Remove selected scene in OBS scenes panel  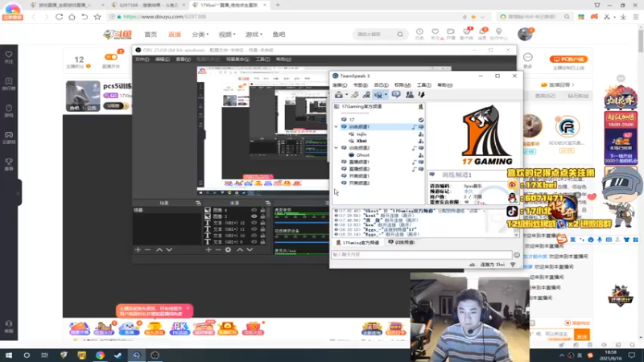(x=147, y=249)
